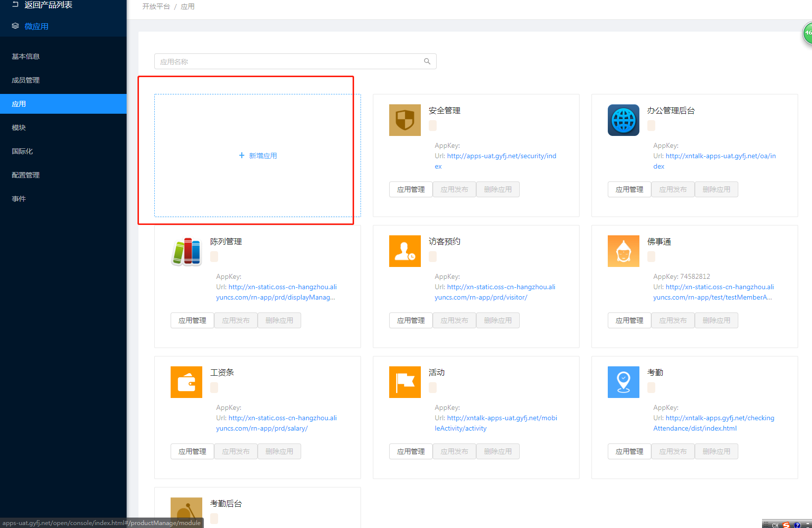The image size is (812, 528).
Task: Click 开放平台 breadcrumb
Action: tap(156, 6)
